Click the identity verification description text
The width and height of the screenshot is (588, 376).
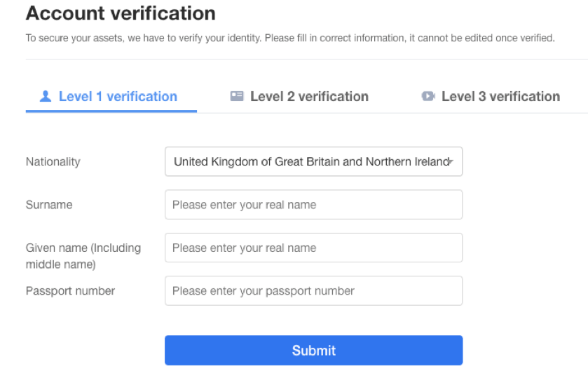[290, 38]
